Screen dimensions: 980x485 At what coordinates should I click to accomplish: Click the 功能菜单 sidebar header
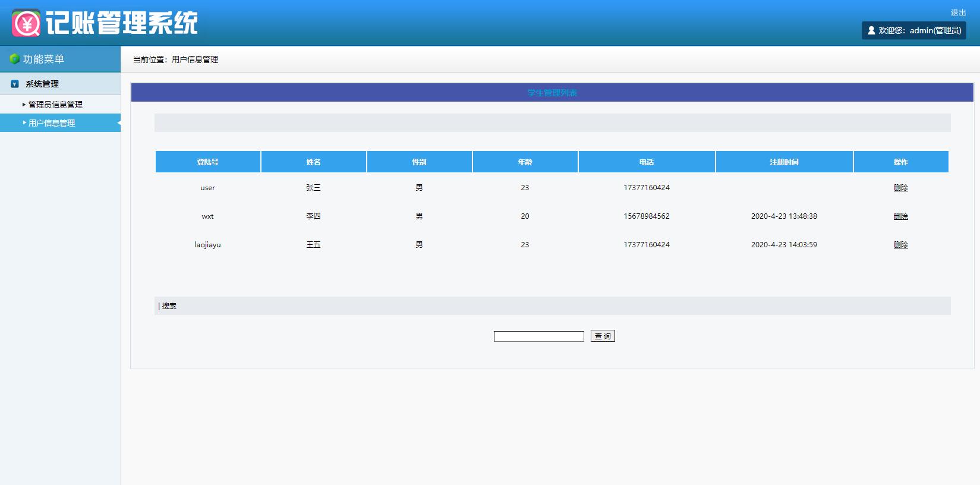(43, 59)
